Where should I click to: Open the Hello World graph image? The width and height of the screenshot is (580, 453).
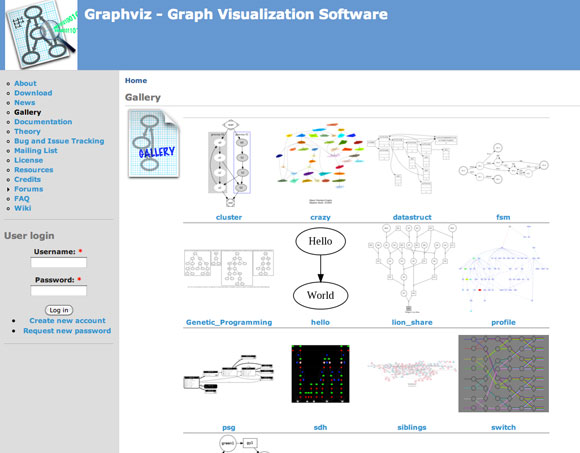click(320, 268)
